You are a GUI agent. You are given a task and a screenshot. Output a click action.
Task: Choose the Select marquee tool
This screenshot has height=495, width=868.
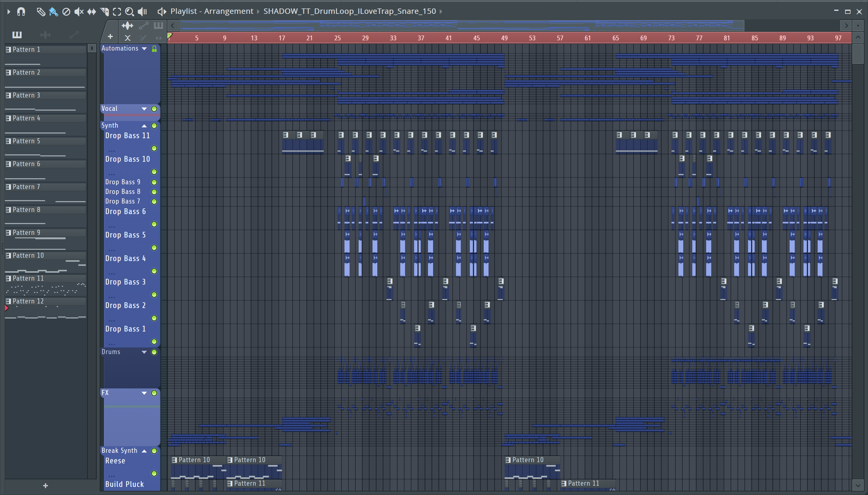pos(117,11)
